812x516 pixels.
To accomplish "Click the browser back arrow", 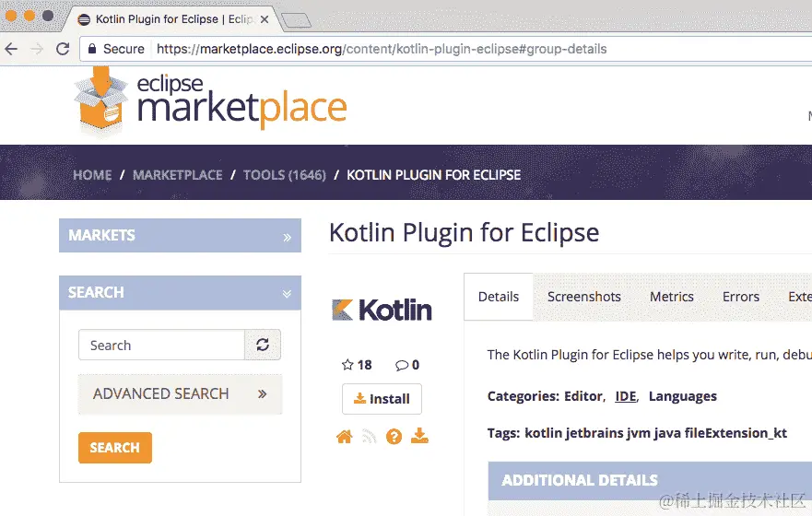I will [x=11, y=49].
